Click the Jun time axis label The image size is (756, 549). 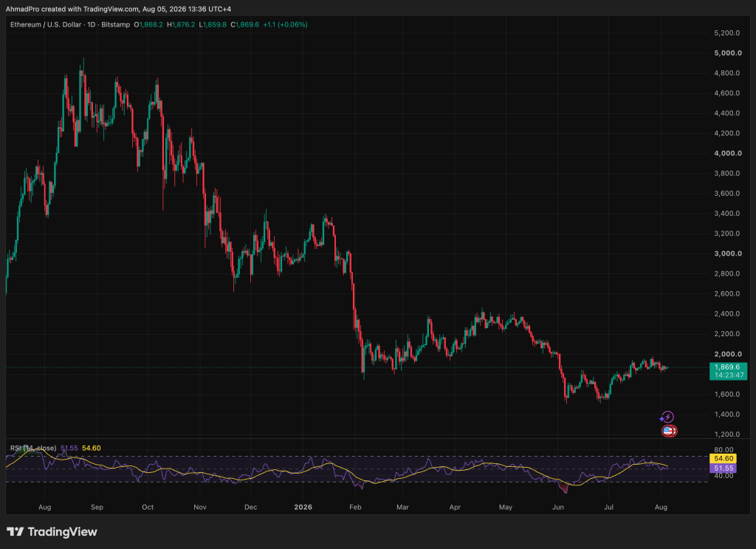[x=558, y=507]
